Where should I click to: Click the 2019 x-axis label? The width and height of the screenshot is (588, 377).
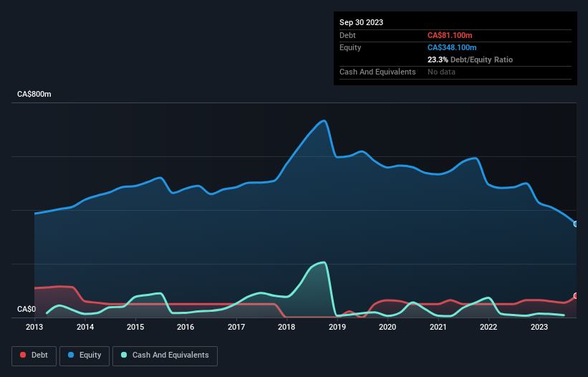point(337,327)
